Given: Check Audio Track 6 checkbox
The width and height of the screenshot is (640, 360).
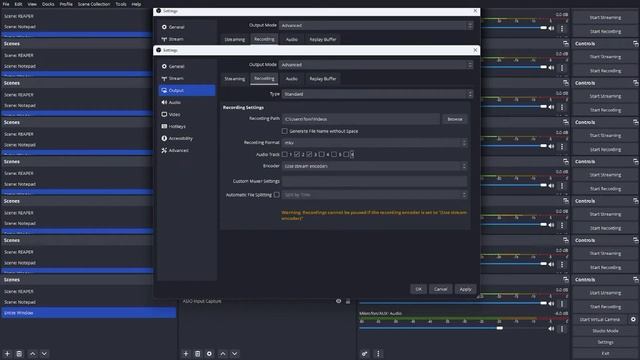Looking at the screenshot, I should click(x=346, y=154).
